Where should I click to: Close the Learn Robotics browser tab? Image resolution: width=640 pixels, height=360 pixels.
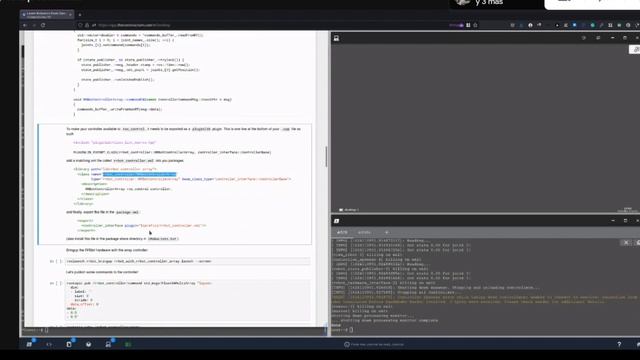70,15
